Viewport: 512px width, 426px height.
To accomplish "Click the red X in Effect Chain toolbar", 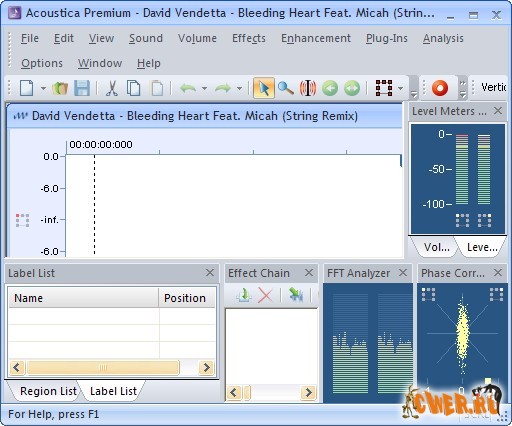I will click(265, 295).
